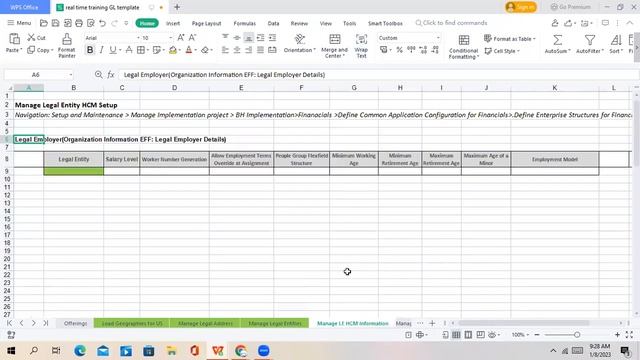Open the Smart Toolbox tab
This screenshot has width=640, height=360.
tap(385, 23)
